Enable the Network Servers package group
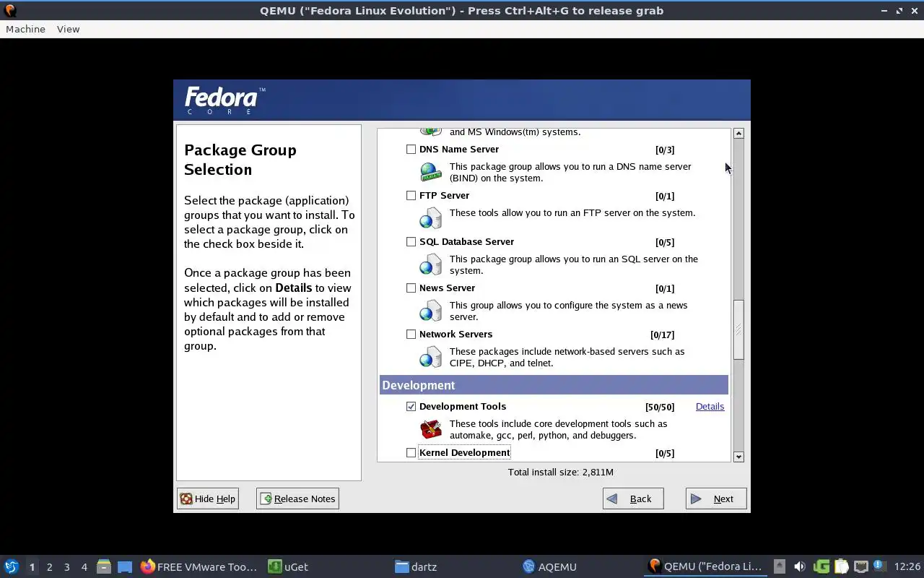 pyautogui.click(x=411, y=335)
